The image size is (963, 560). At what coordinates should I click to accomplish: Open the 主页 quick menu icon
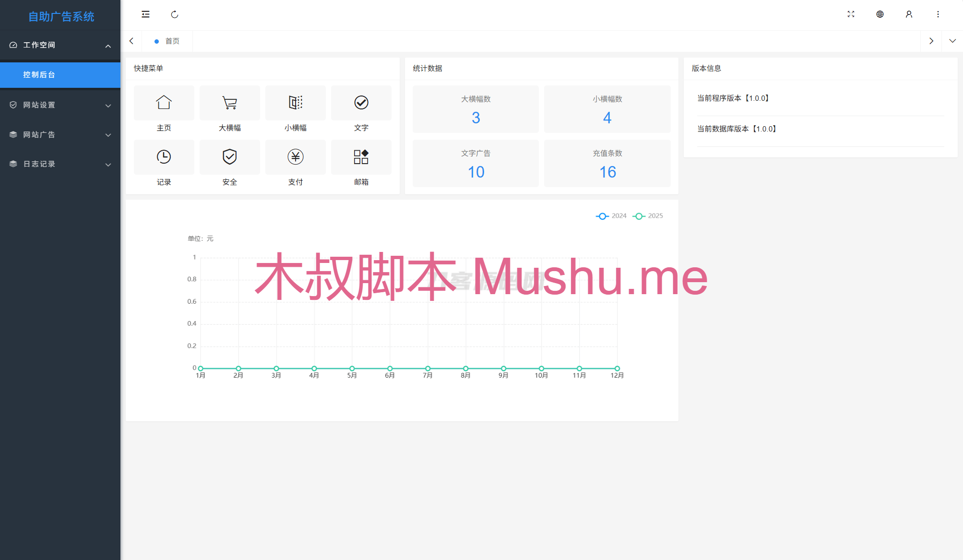(164, 103)
